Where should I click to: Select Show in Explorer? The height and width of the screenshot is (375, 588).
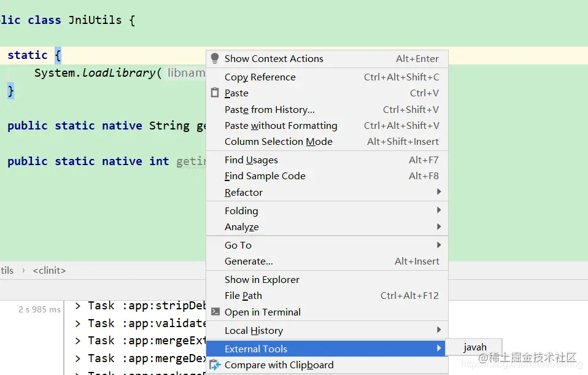[x=327, y=279]
